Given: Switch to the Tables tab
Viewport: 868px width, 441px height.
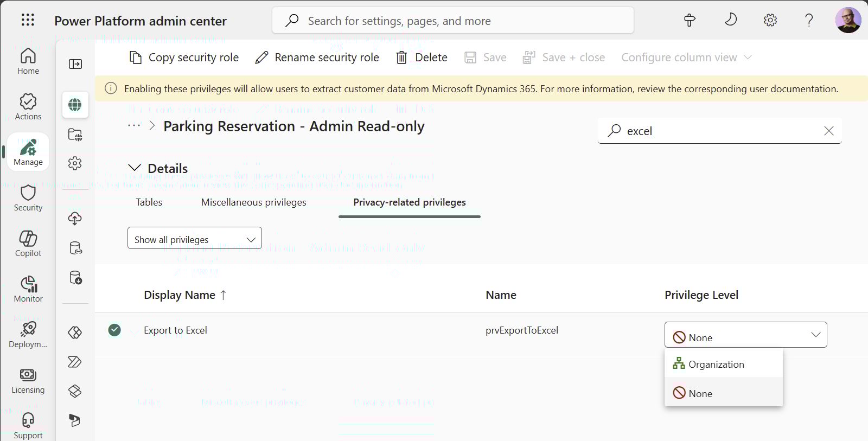Looking at the screenshot, I should [x=149, y=202].
